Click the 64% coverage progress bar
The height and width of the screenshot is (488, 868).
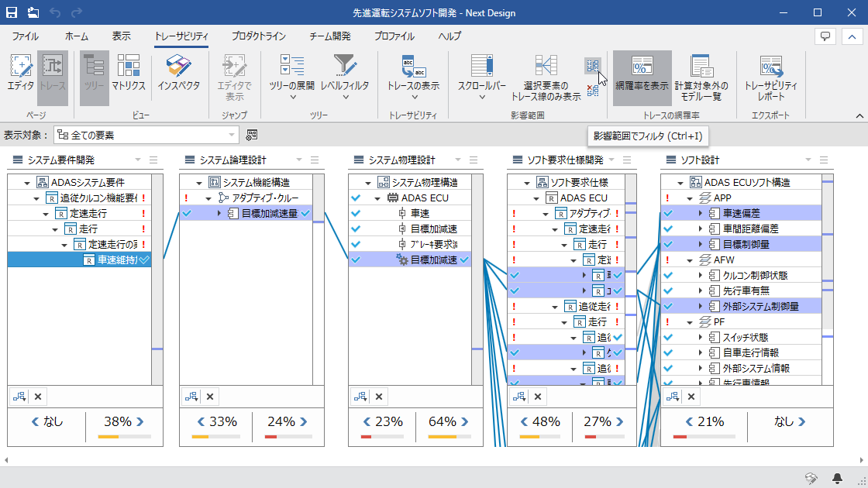pyautogui.click(x=443, y=438)
